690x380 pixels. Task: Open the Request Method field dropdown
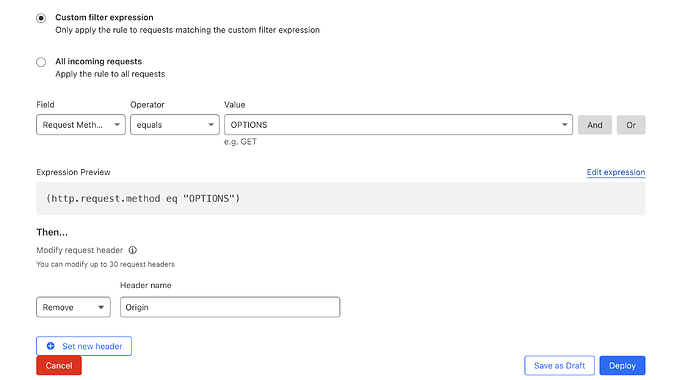81,125
